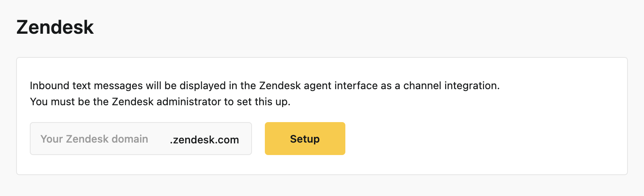
Task: Click the empty card area right of Setup
Action: tap(443, 139)
